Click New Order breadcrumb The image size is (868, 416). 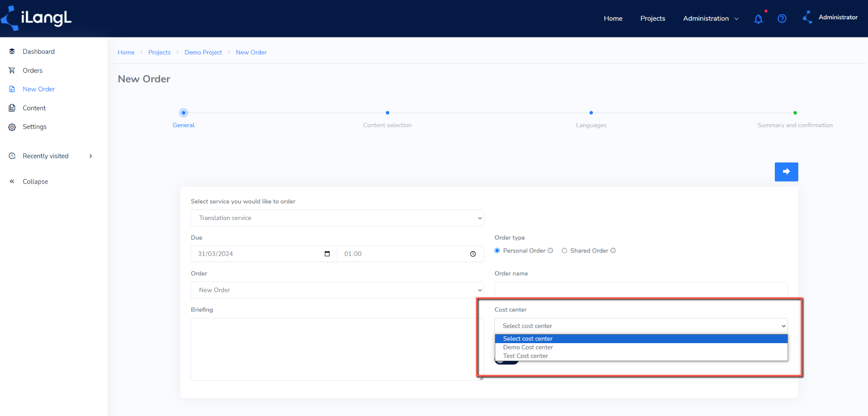(x=251, y=52)
